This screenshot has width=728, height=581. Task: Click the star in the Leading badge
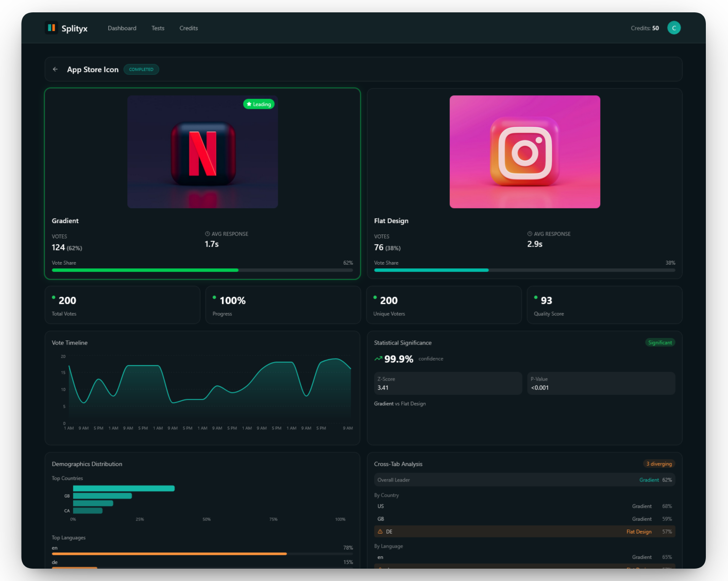(248, 104)
